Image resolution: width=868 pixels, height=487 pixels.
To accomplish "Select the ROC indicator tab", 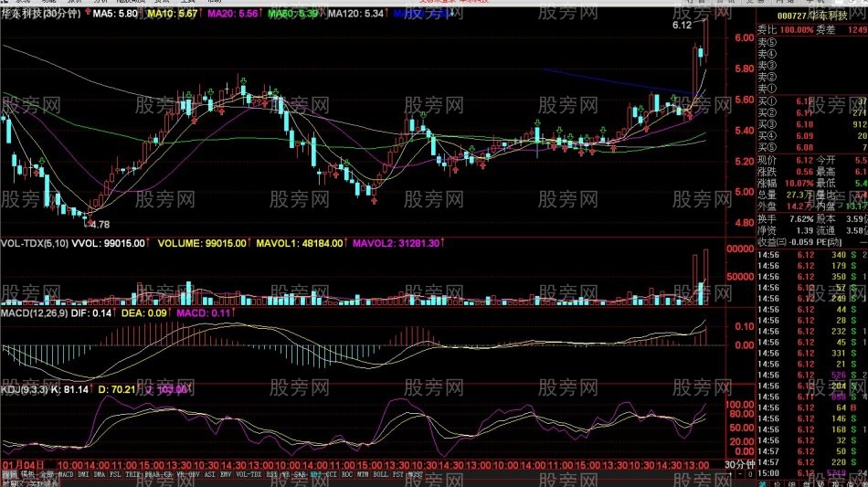I will pyautogui.click(x=347, y=474).
